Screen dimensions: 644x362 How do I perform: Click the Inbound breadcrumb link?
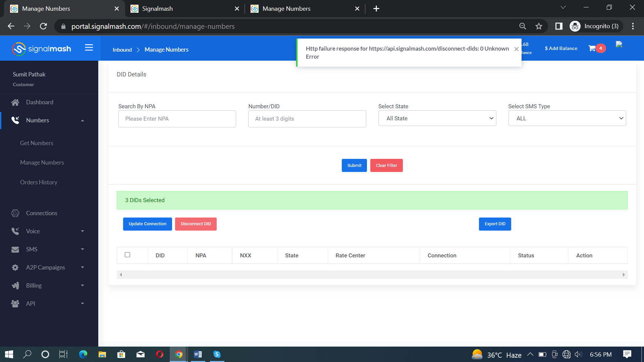point(122,50)
